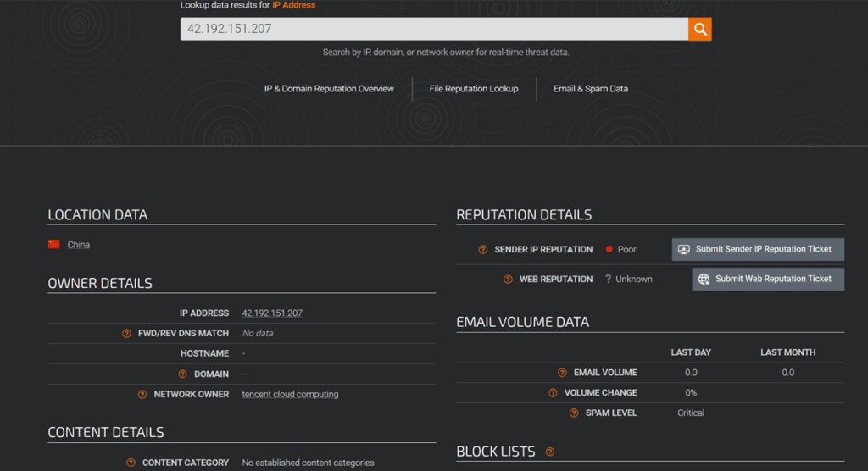Viewport: 868px width, 471px height.
Task: Click the orange search magnifier button
Action: tap(699, 29)
